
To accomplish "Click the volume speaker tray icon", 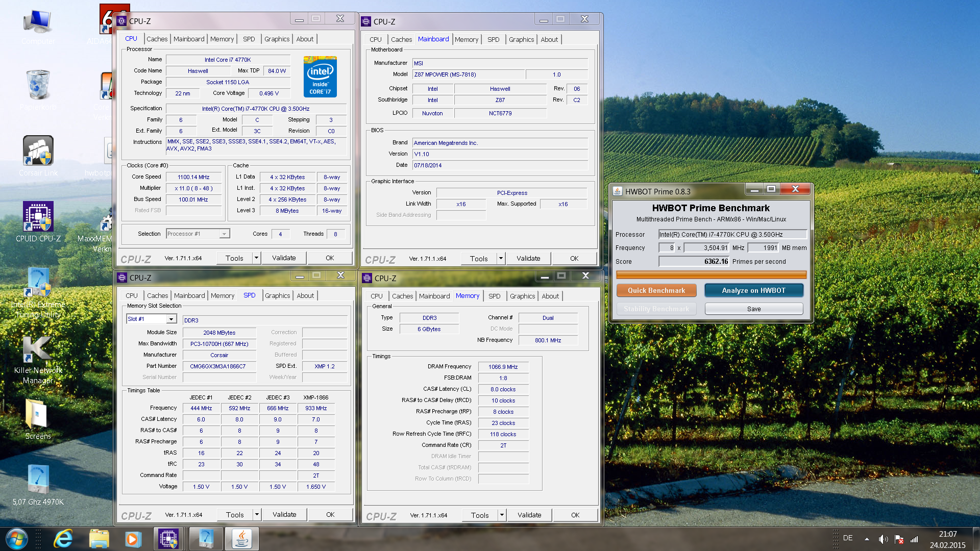I will click(883, 539).
